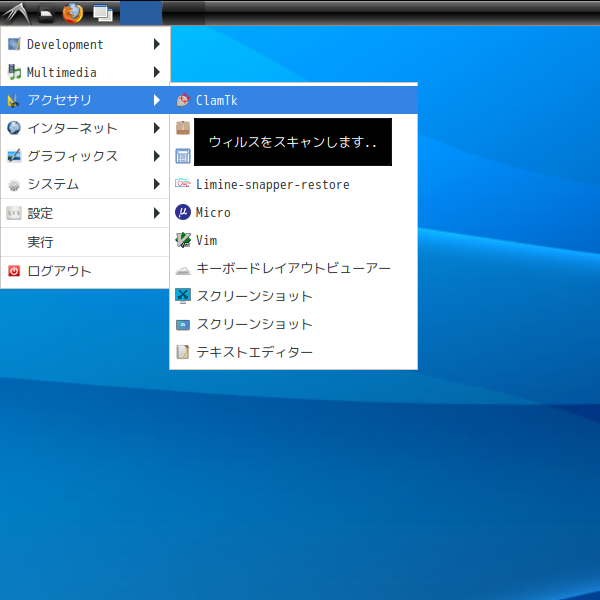Expand the Multimedia submenu
600x600 pixels.
point(85,72)
